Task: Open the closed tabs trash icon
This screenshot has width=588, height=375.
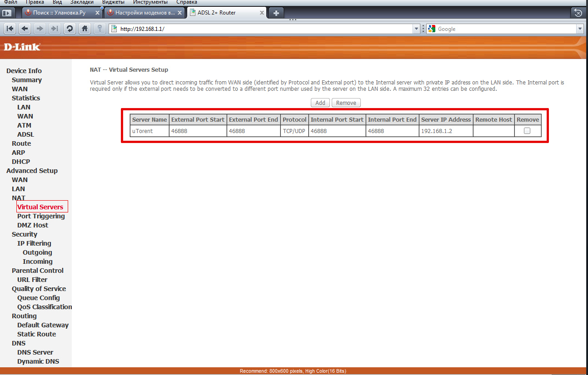Action: 578,13
